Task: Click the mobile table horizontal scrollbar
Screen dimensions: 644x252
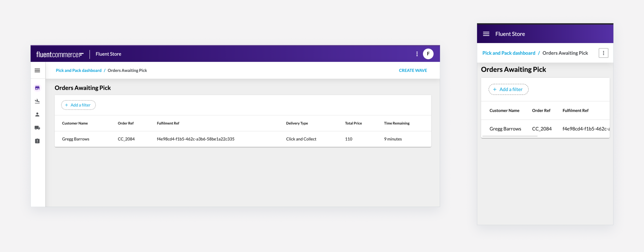Action: pos(510,136)
